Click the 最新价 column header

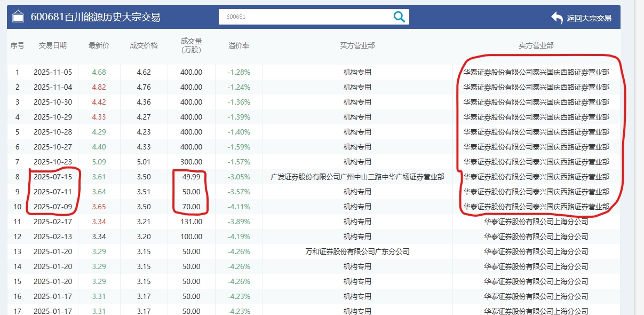[x=99, y=45]
